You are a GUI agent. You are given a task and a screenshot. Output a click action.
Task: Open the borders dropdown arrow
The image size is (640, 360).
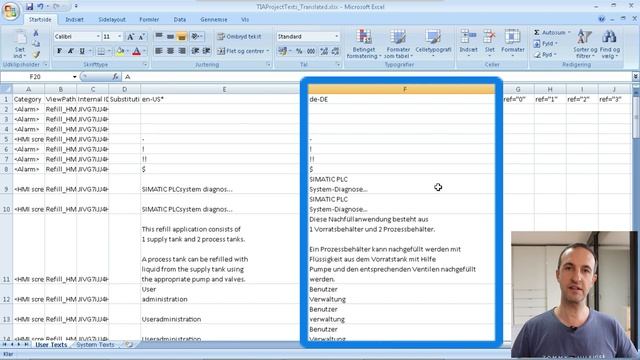pos(109,51)
